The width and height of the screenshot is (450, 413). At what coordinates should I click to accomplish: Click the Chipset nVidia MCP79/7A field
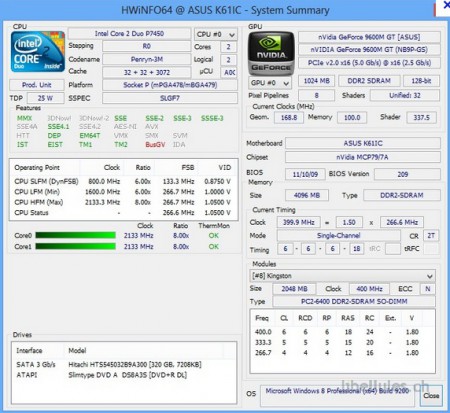363,157
